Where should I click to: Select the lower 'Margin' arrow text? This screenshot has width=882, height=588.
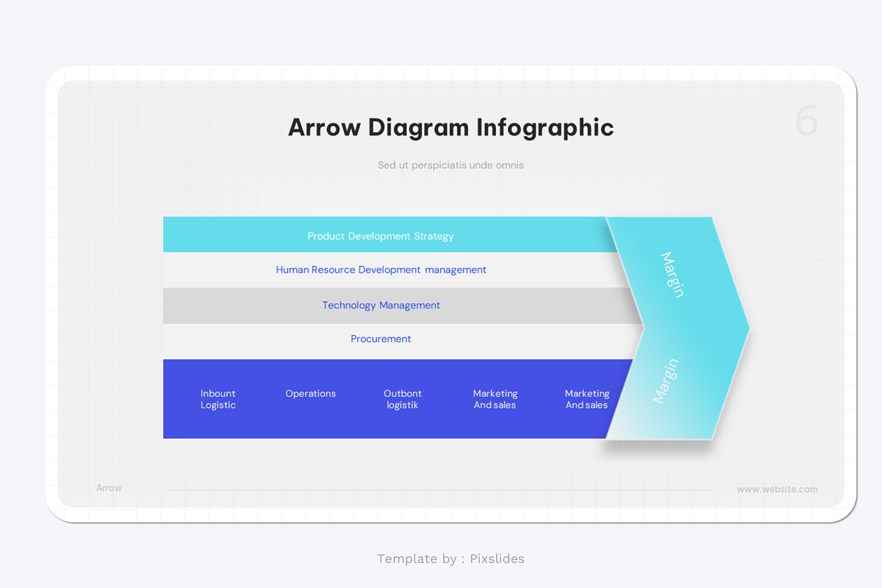pos(666,381)
